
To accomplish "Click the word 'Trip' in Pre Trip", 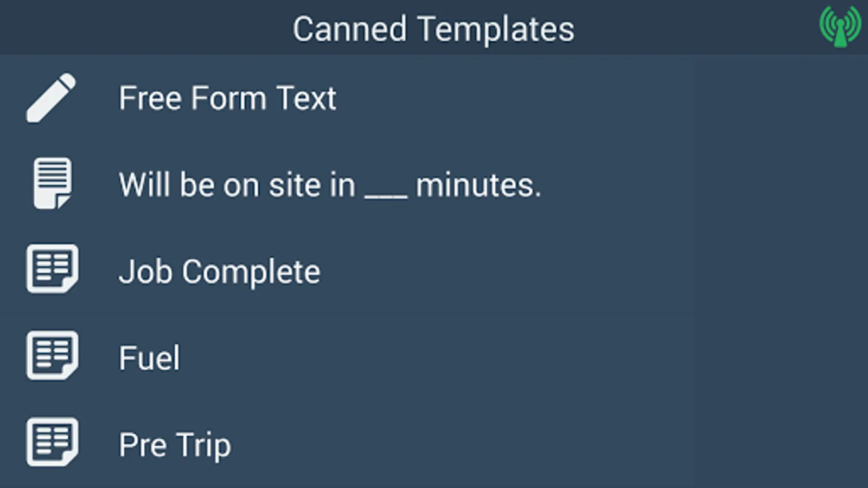I will (203, 445).
